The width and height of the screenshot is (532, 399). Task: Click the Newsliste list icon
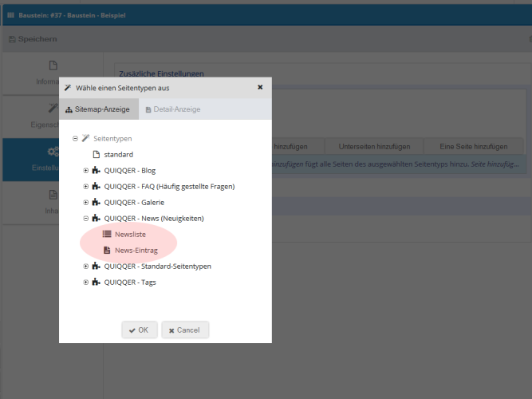click(x=107, y=234)
